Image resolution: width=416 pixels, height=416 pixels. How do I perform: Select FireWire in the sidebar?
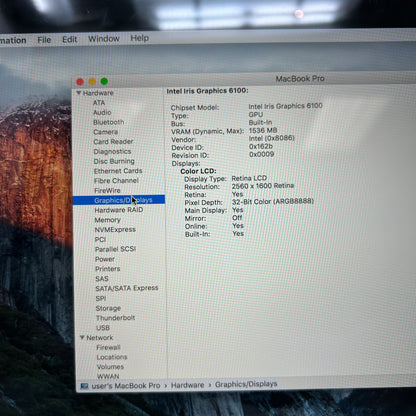coord(107,190)
